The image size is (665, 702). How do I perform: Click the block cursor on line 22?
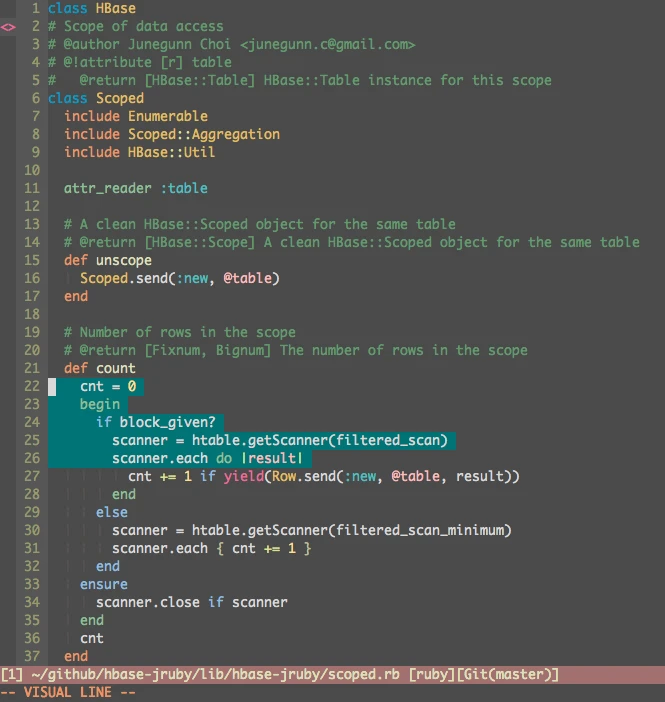point(52,387)
